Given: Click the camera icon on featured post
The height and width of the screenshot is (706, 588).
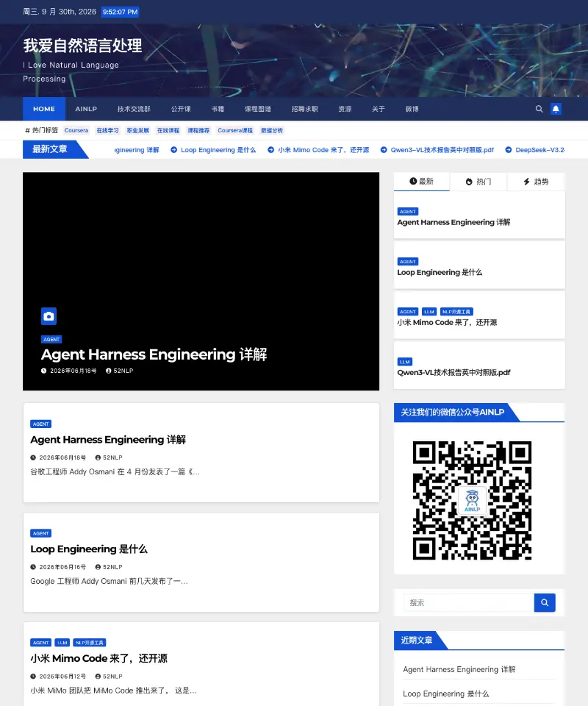Looking at the screenshot, I should 49,316.
